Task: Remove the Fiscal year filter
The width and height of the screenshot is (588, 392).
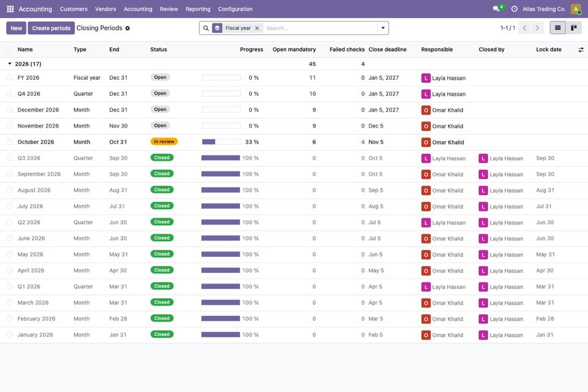Action: click(257, 28)
